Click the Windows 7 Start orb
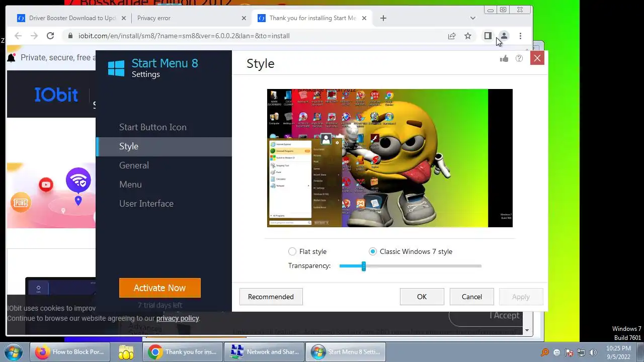The width and height of the screenshot is (644, 362). tap(14, 352)
